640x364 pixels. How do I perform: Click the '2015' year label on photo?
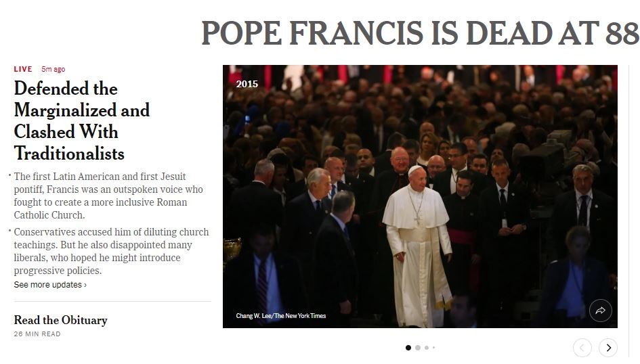point(247,84)
